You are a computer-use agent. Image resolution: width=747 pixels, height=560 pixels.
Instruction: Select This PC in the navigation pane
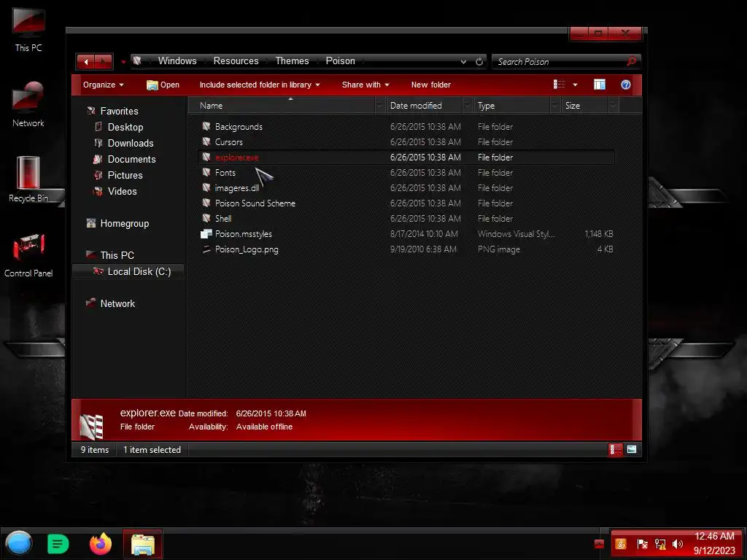tap(117, 256)
